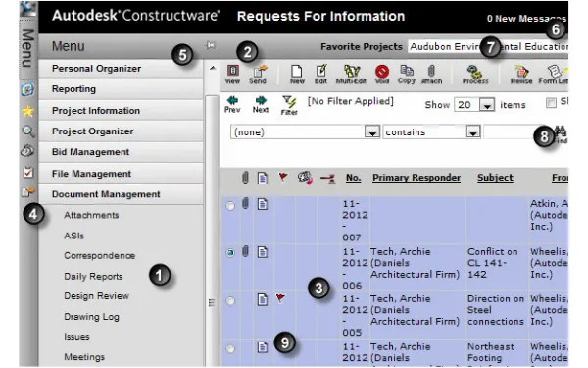588x368 pixels.
Task: Expand the Reporting menu section
Action: (121, 89)
